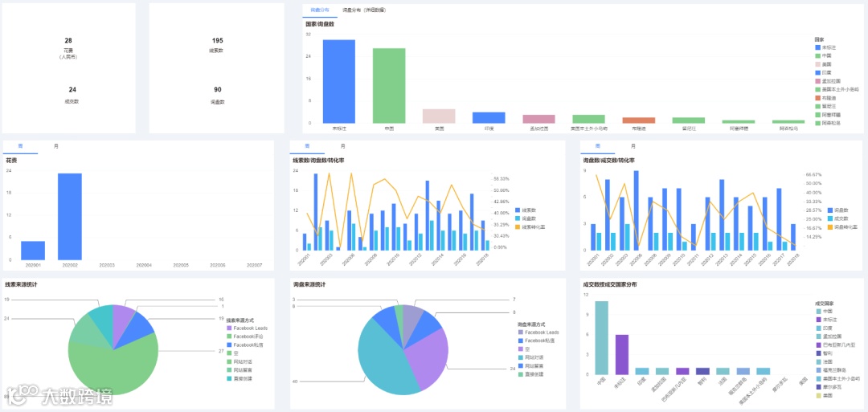Click the 成交数 legend item in right chart
Image resolution: width=868 pixels, height=412 pixels.
point(838,218)
